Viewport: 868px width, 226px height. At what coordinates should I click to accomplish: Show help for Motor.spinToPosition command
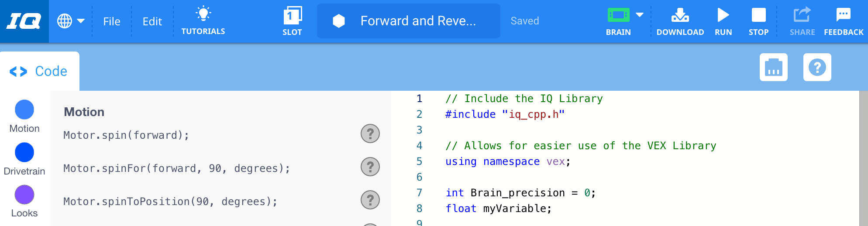[x=370, y=200]
